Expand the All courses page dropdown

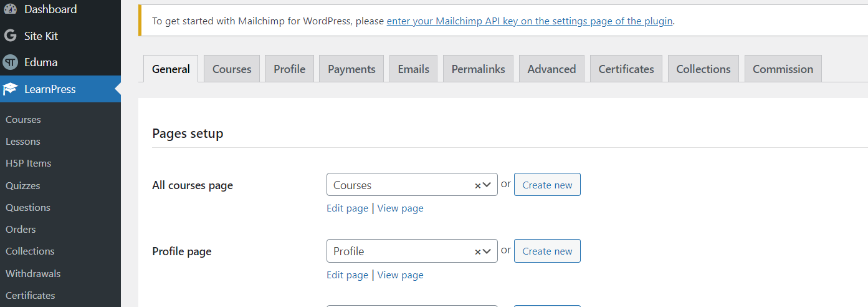(x=487, y=185)
